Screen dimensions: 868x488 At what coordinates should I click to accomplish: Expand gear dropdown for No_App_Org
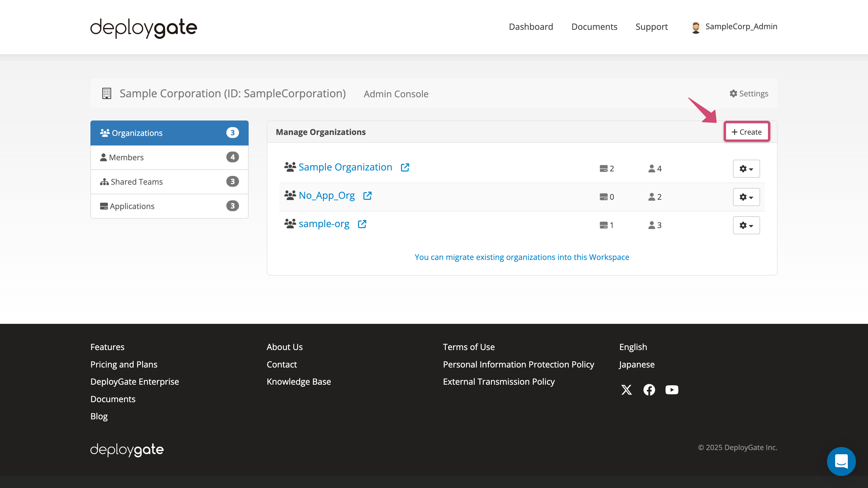click(x=746, y=197)
